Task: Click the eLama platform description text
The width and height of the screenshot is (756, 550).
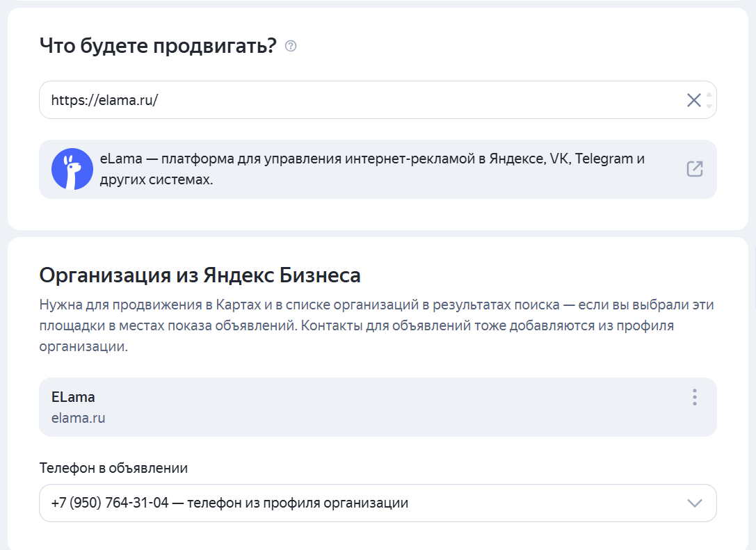Action: pos(372,169)
